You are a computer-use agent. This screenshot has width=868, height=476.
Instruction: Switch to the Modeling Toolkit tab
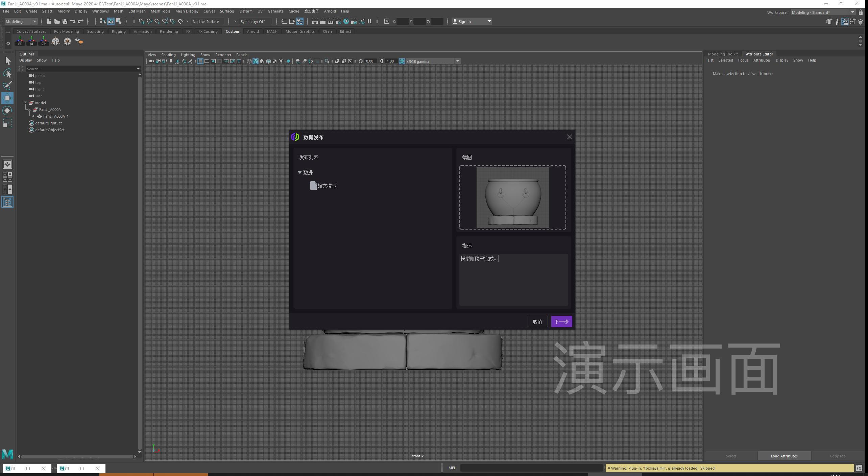(723, 54)
